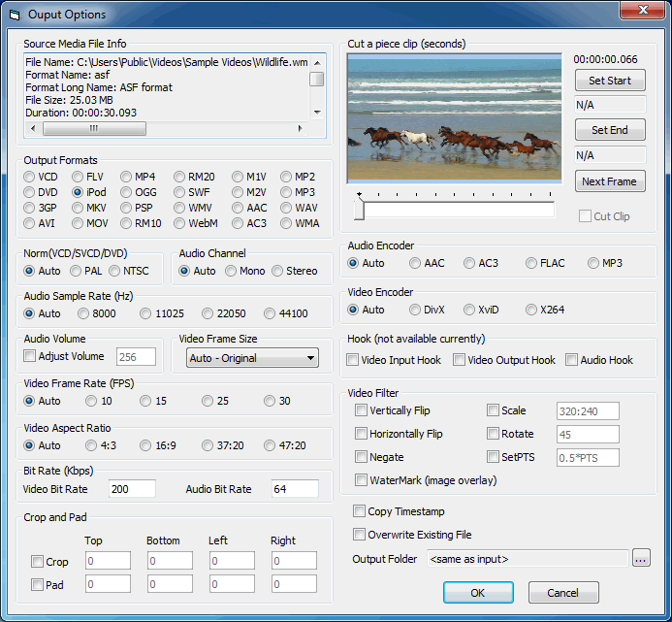Click the Video Bit Rate input field
This screenshot has height=622, width=672.
click(x=132, y=489)
